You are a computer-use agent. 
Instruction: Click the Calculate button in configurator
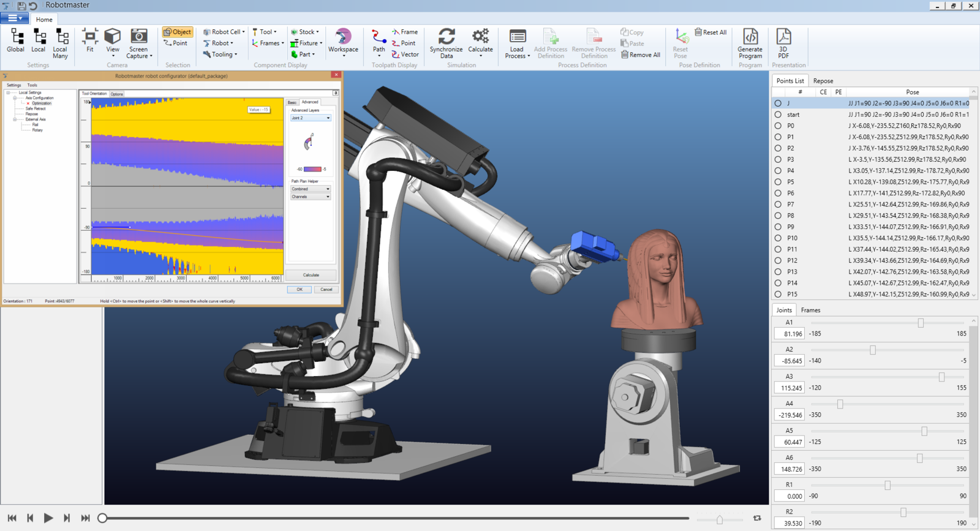tap(311, 275)
